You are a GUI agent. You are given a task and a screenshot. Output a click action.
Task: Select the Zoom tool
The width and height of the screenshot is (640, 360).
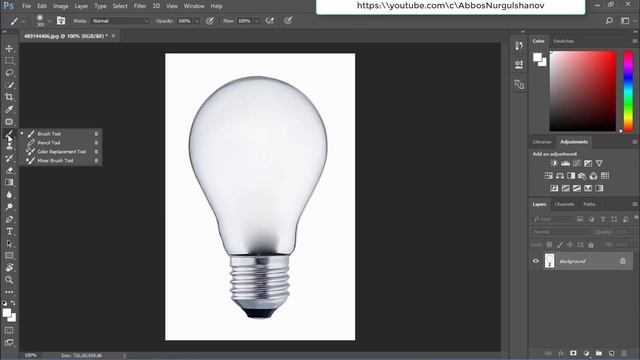point(9,280)
